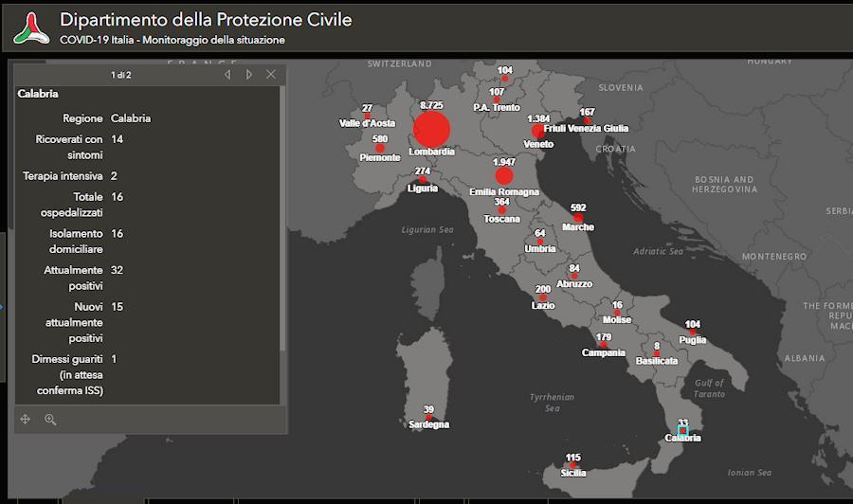Screen dimensions: 853x504
Task: Go to the next popup feature
Action: [249, 75]
